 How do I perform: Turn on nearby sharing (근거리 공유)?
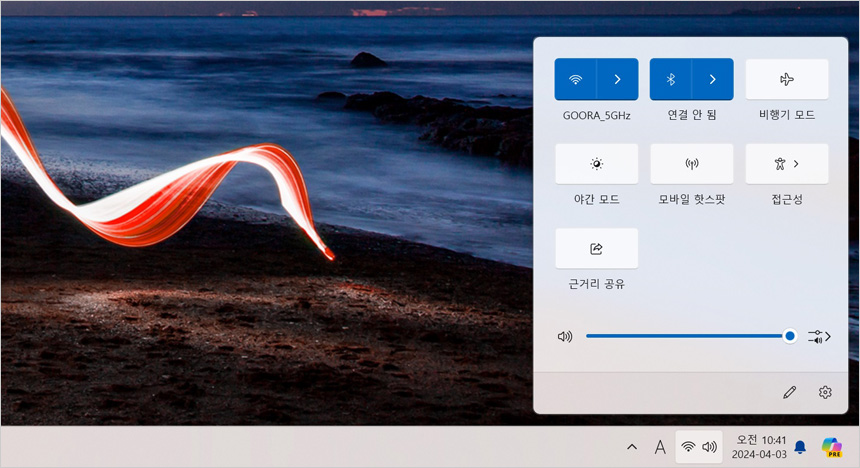click(596, 248)
